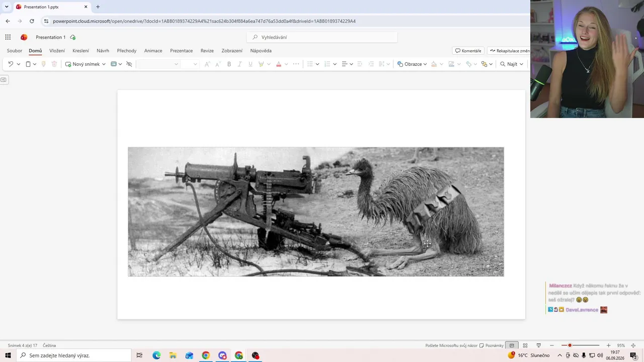Open the app launcher grid icon
Screen dimensions: 644x362
tap(8, 37)
